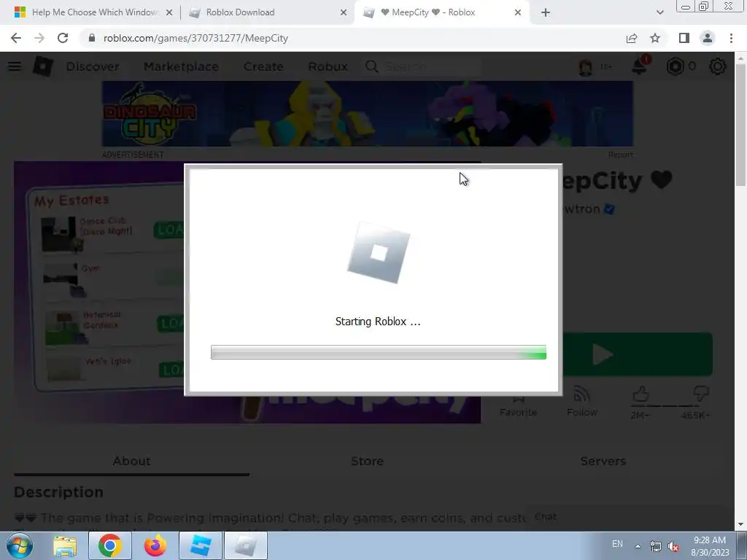
Task: Expand the tab search chevron
Action: 659,12
